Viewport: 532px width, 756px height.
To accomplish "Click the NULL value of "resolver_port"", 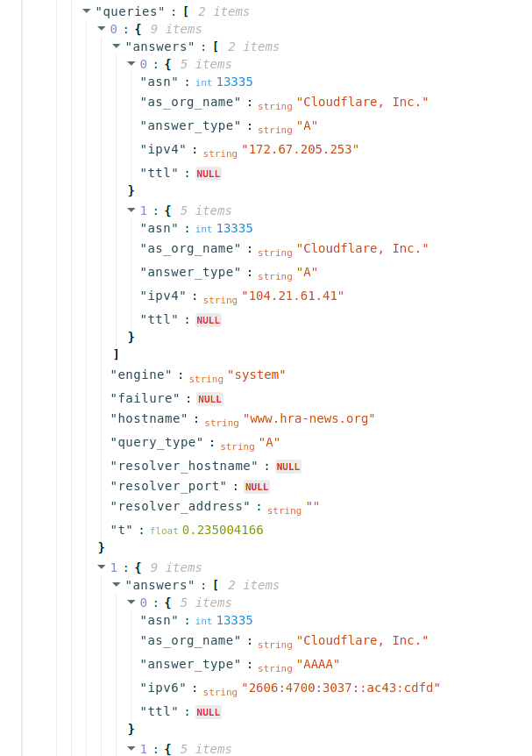I will [x=257, y=487].
